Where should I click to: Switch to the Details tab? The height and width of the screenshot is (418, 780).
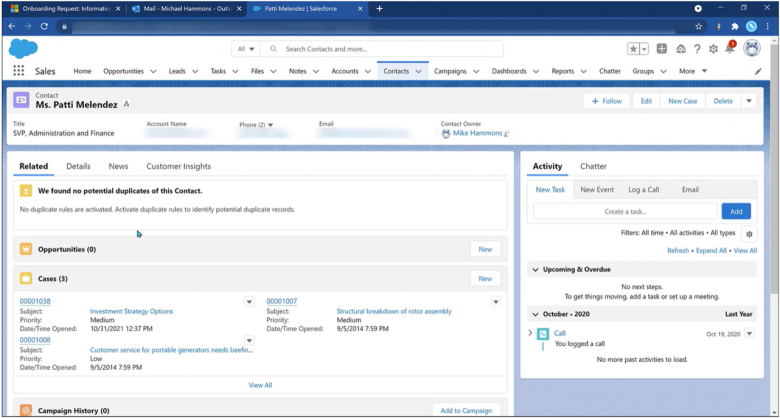pyautogui.click(x=78, y=166)
